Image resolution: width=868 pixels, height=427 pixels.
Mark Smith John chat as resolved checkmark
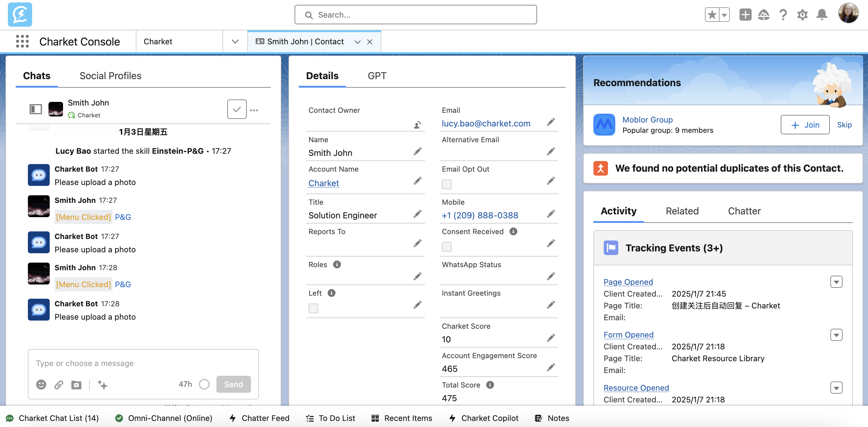click(236, 109)
